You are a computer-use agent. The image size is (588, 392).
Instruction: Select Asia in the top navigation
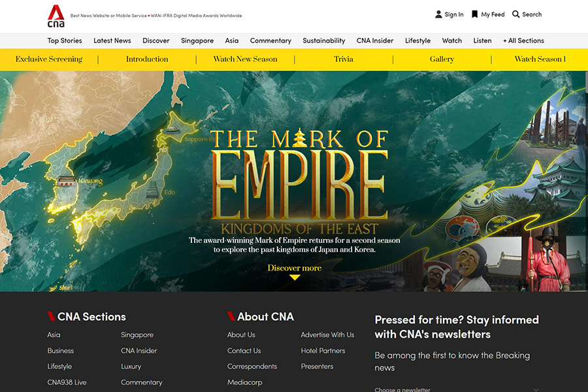point(232,41)
